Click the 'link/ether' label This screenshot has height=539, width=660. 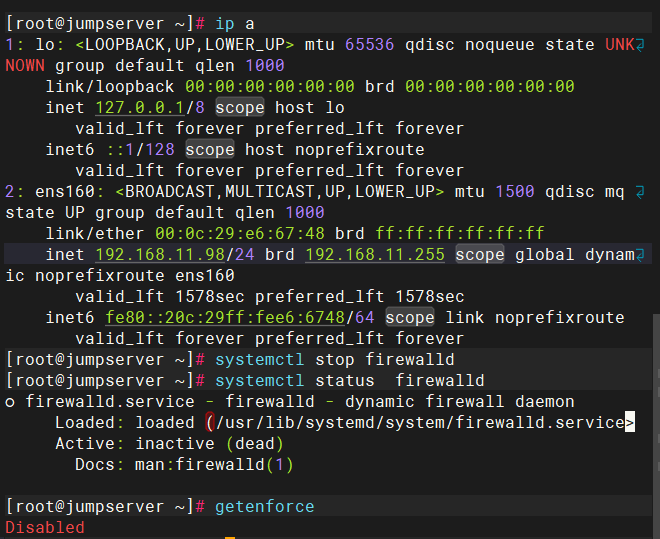[x=95, y=234]
